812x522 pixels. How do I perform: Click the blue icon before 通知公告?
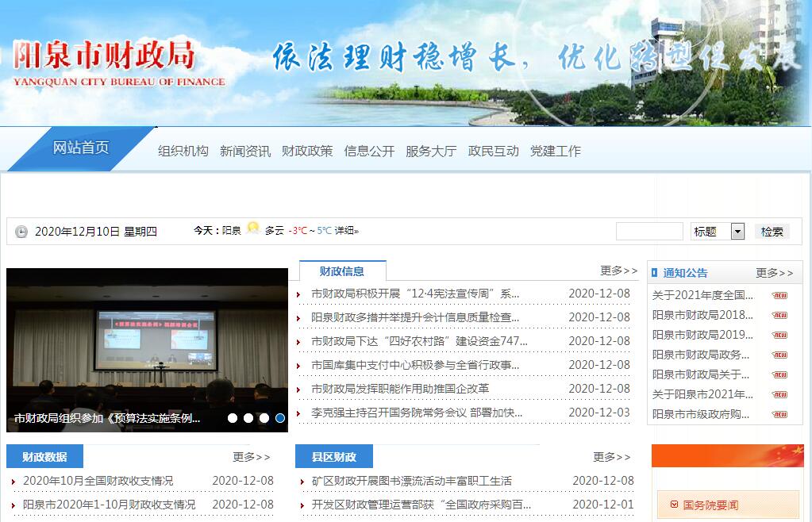(654, 273)
